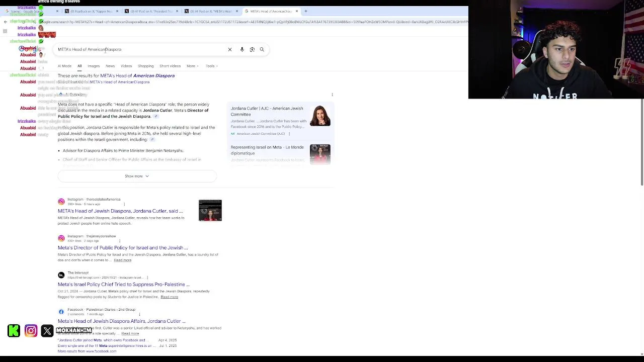Screen dimensions: 644x362
Task: Close the active 'META's Head of AmericanDiaspora' tab
Action: point(297,11)
